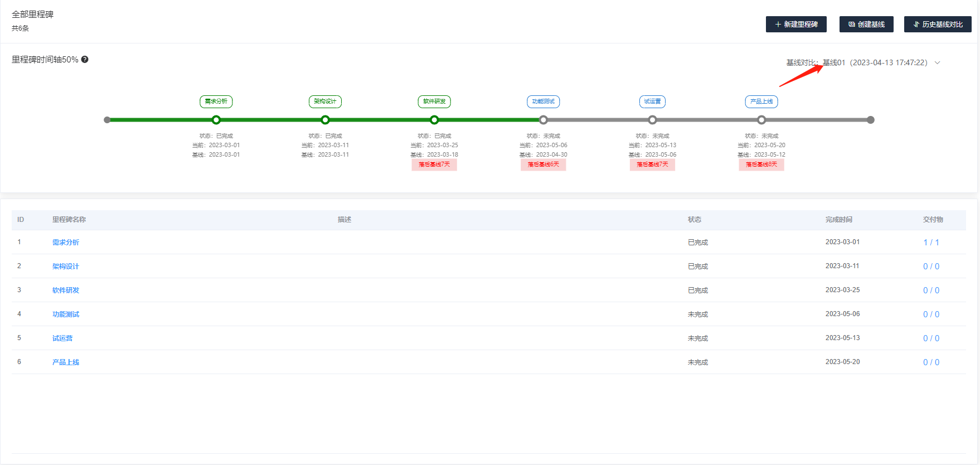Open the 试运营 milestone link in table
The width and height of the screenshot is (980, 465).
(x=62, y=338)
